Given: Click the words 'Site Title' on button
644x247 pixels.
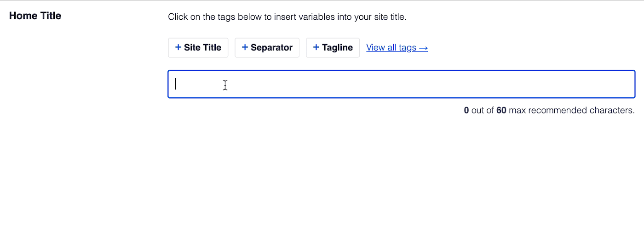Looking at the screenshot, I should pos(202,47).
